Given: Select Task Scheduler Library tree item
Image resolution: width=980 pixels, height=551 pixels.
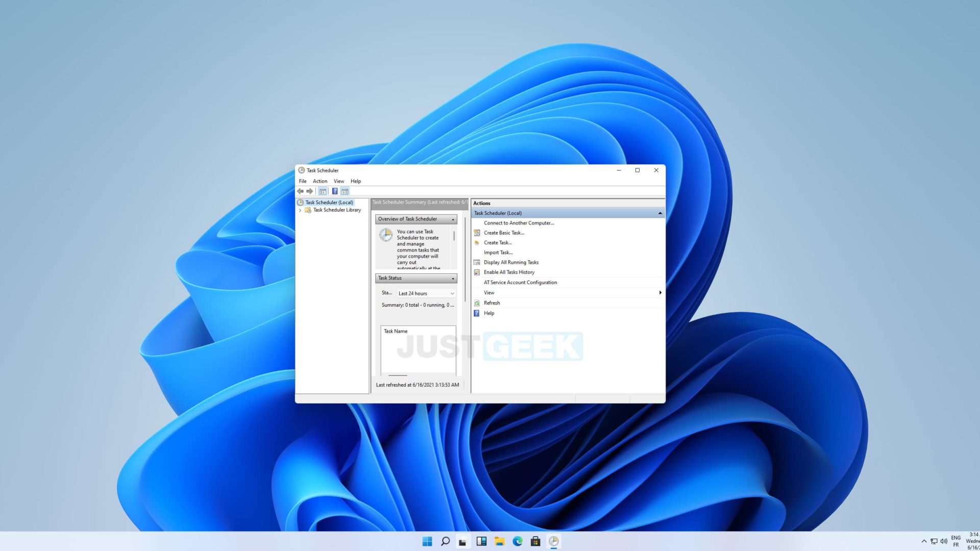Looking at the screenshot, I should [x=337, y=210].
